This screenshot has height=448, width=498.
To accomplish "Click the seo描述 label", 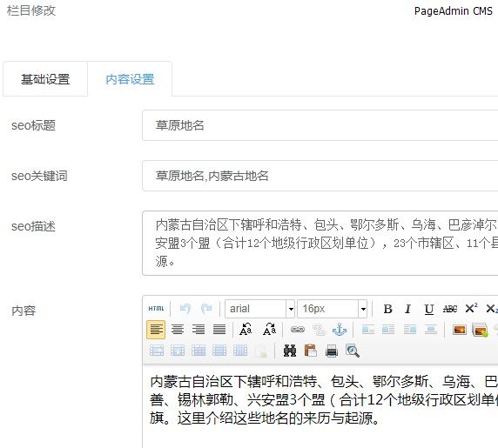I will tap(34, 226).
